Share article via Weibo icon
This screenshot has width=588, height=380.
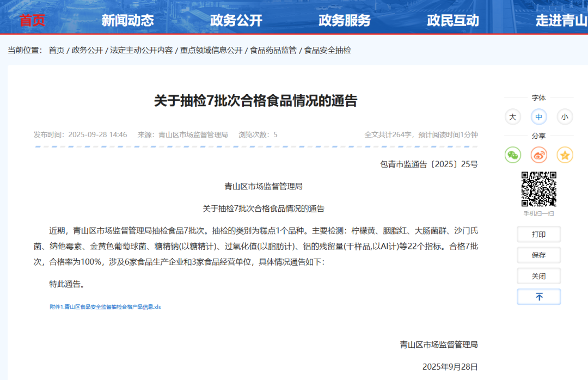click(x=539, y=155)
